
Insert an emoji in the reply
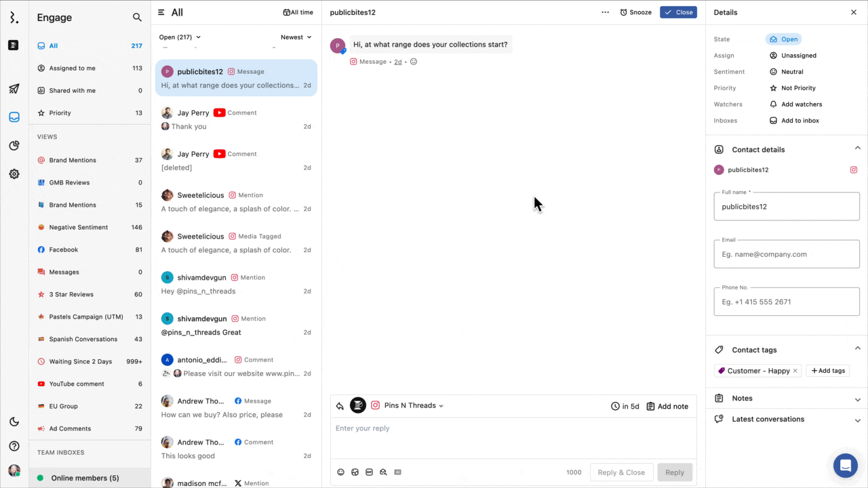(x=341, y=472)
